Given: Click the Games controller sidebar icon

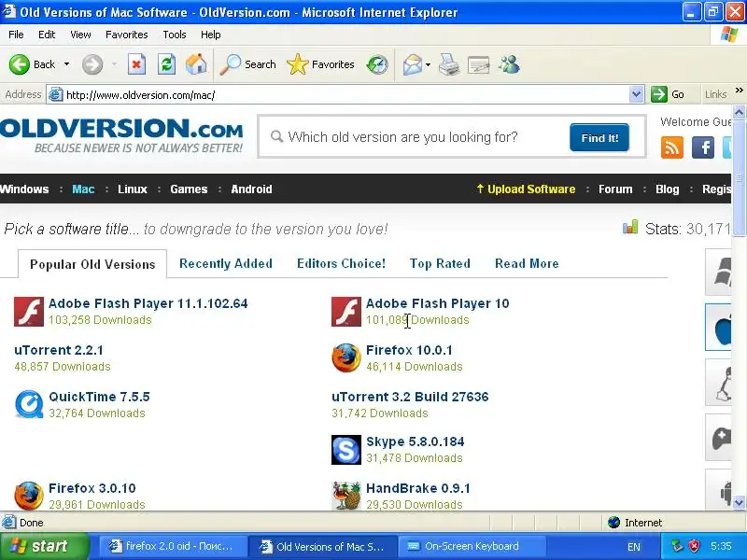Looking at the screenshot, I should tap(719, 437).
